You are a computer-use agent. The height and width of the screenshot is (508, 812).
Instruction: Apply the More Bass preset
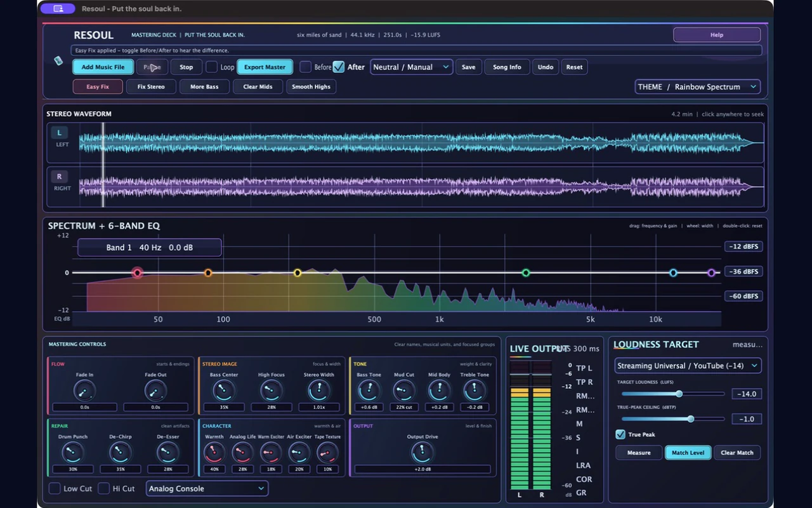(204, 87)
